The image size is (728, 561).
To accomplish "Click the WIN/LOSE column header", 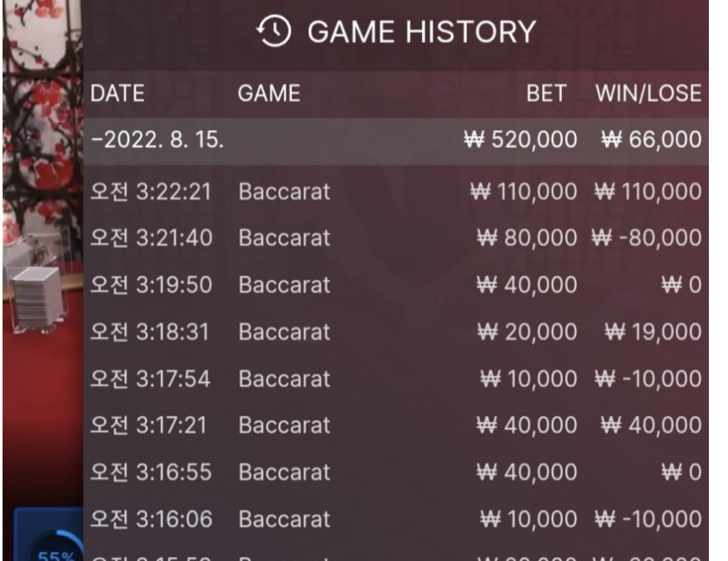I will (x=648, y=94).
